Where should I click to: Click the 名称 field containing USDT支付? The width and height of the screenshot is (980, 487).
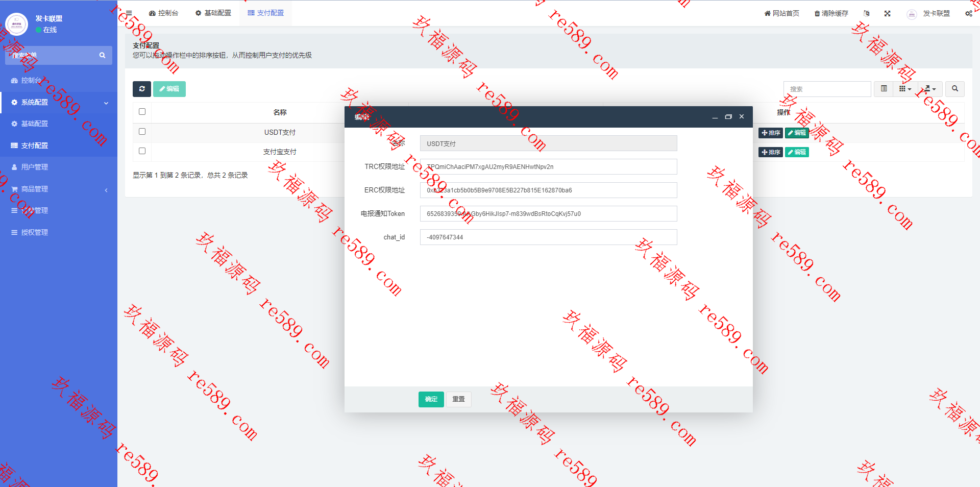pos(549,143)
